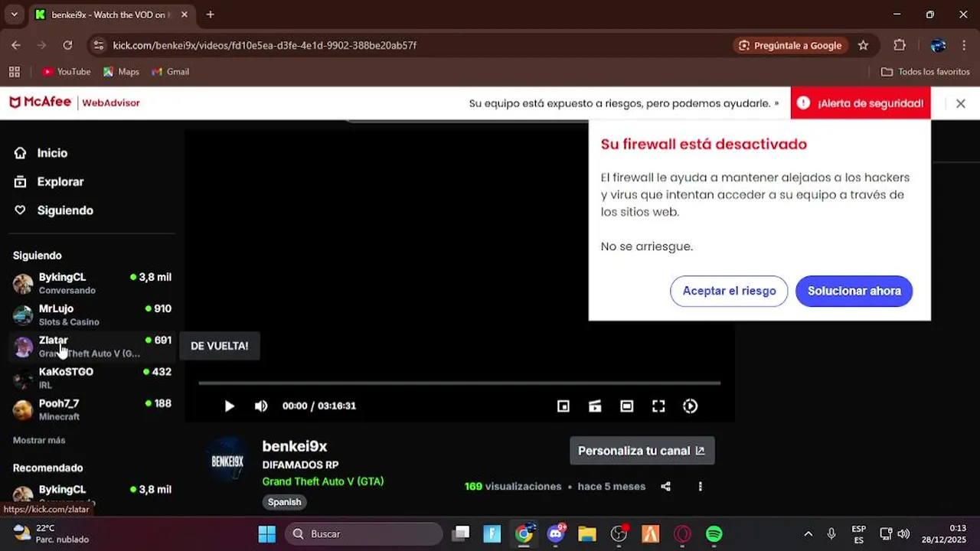Play the video
Screen dimensions: 980x551
point(229,406)
